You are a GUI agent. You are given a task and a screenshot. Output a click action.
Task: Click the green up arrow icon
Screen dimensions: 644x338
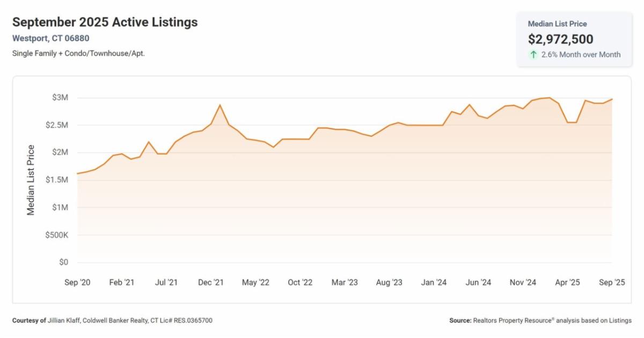click(x=533, y=54)
